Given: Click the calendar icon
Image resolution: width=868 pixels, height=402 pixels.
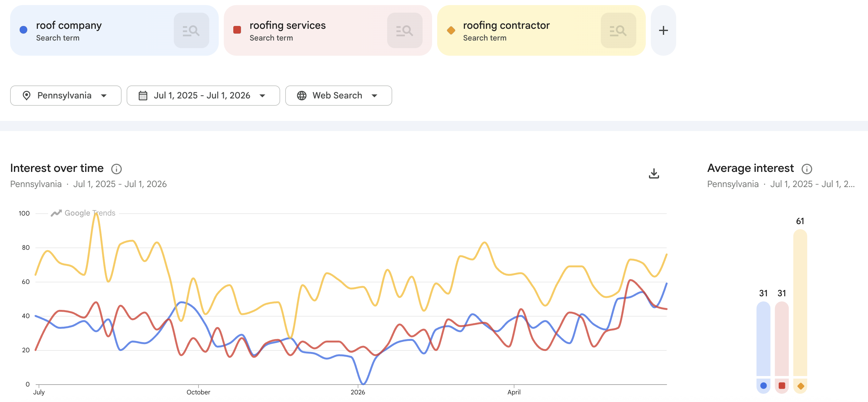Looking at the screenshot, I should (143, 96).
